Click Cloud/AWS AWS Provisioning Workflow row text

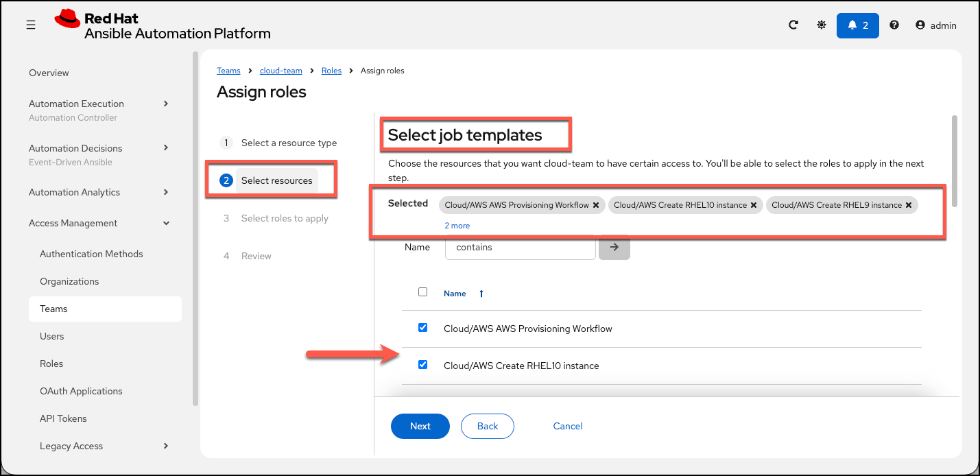(x=528, y=329)
